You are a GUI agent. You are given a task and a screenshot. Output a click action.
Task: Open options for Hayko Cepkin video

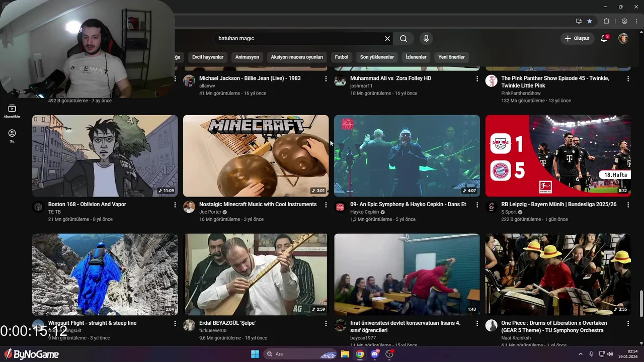477,205
